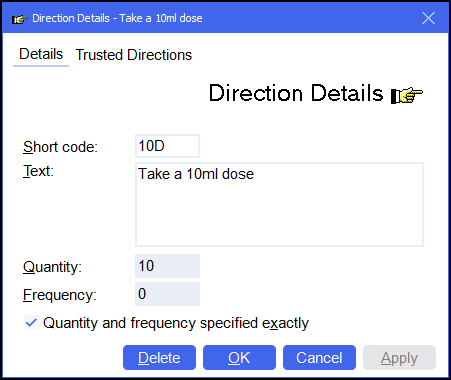Click the Frequency label
451x380 pixels.
tap(60, 295)
